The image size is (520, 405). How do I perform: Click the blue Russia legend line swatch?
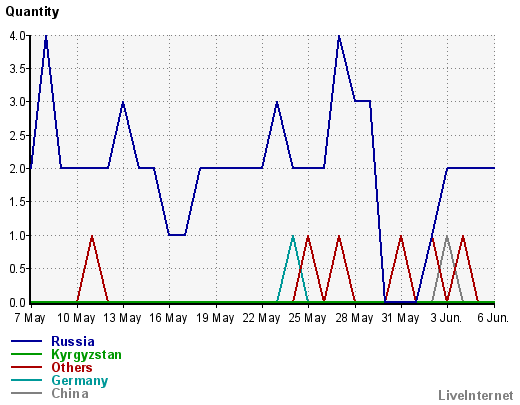click(x=26, y=341)
